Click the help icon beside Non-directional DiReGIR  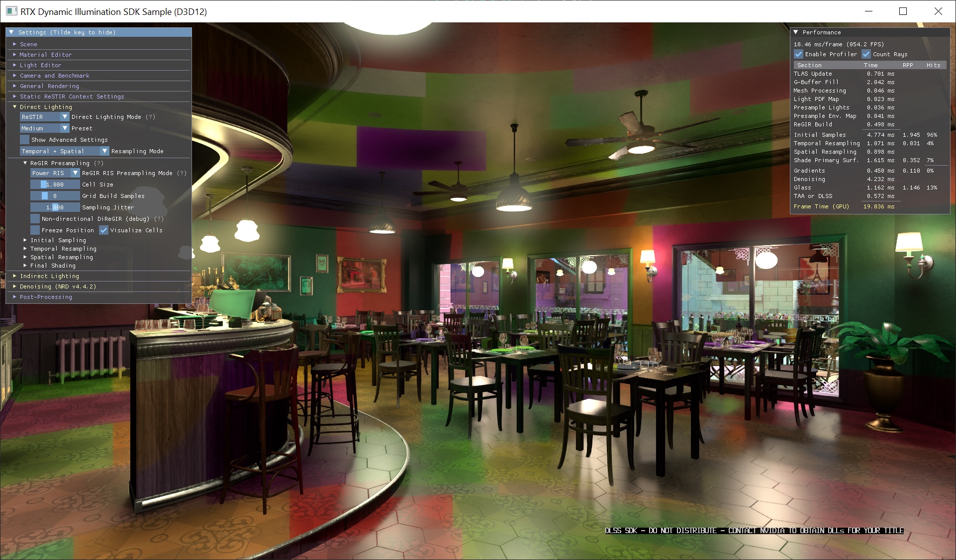click(158, 219)
